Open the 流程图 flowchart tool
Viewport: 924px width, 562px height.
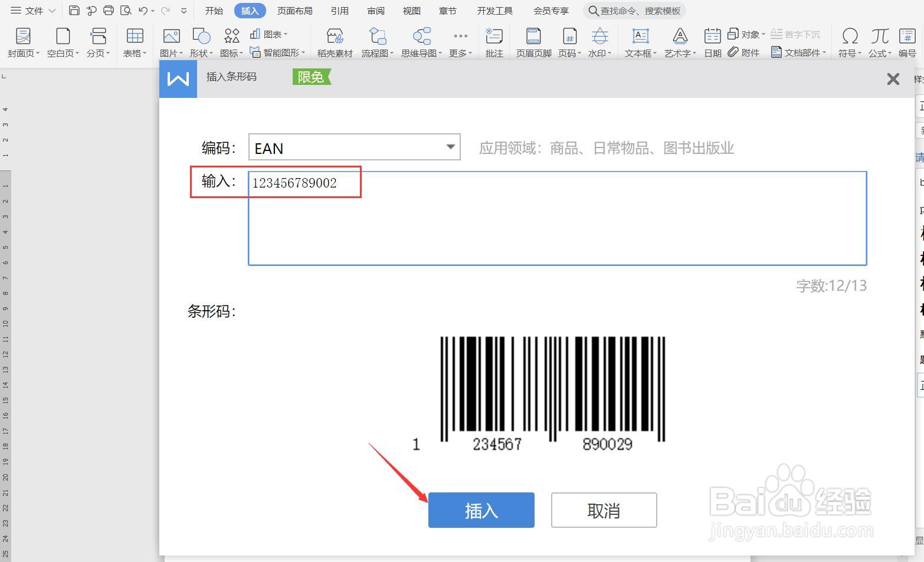(378, 42)
